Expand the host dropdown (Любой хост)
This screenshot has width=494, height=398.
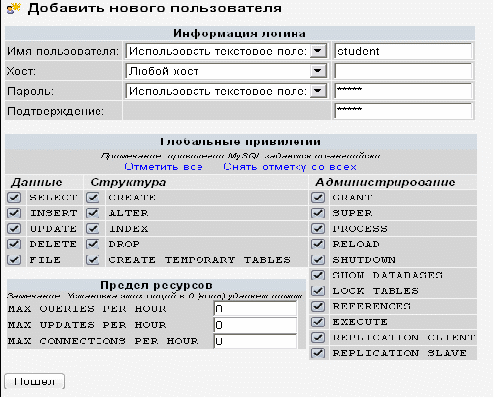[226, 71]
